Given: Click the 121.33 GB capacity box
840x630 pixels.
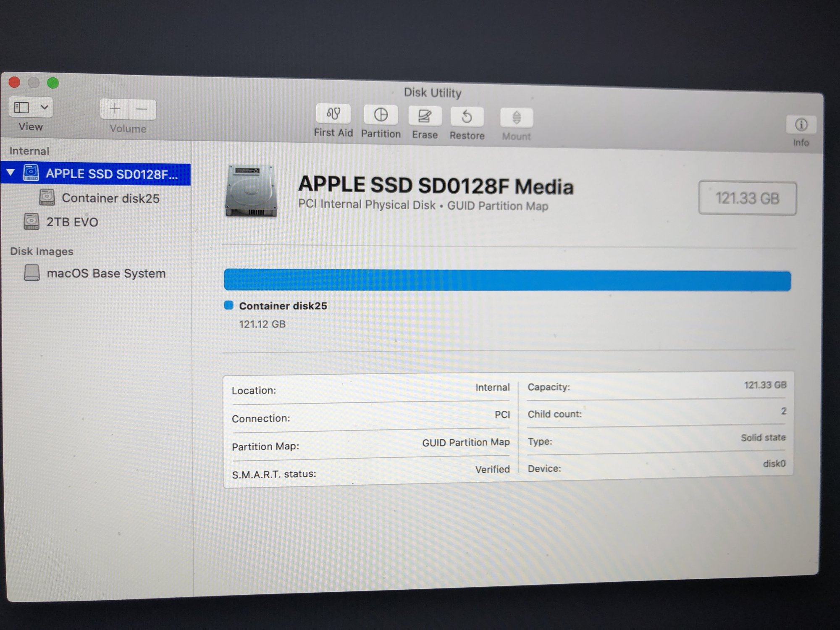Looking at the screenshot, I should tap(747, 198).
